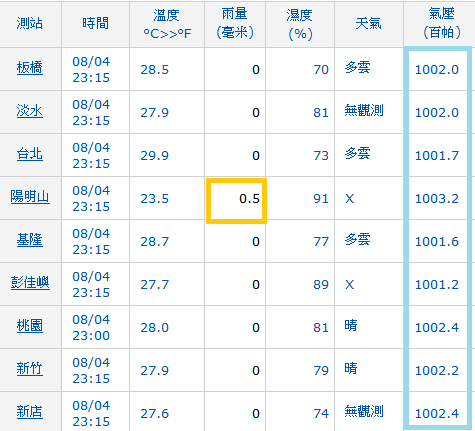Click the 天氣 column header
This screenshot has height=431, width=475.
tap(368, 23)
